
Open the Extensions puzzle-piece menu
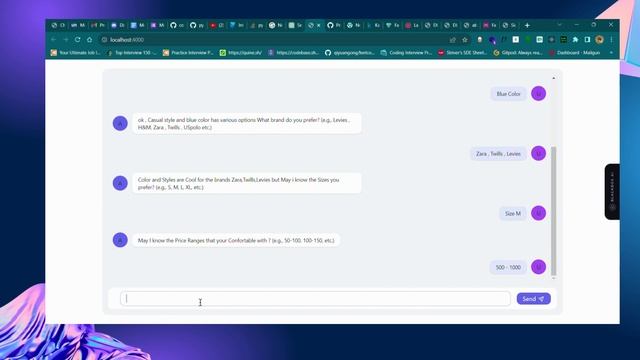pos(575,40)
